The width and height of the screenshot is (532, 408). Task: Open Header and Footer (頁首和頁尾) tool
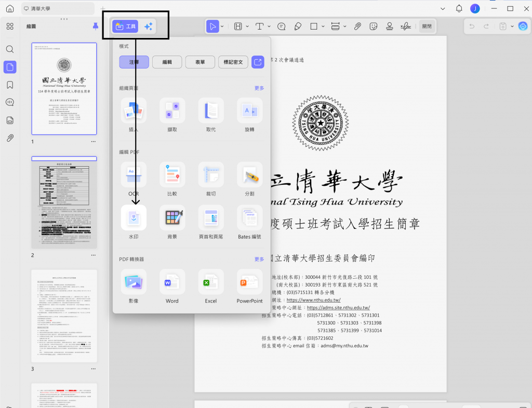pos(211,217)
